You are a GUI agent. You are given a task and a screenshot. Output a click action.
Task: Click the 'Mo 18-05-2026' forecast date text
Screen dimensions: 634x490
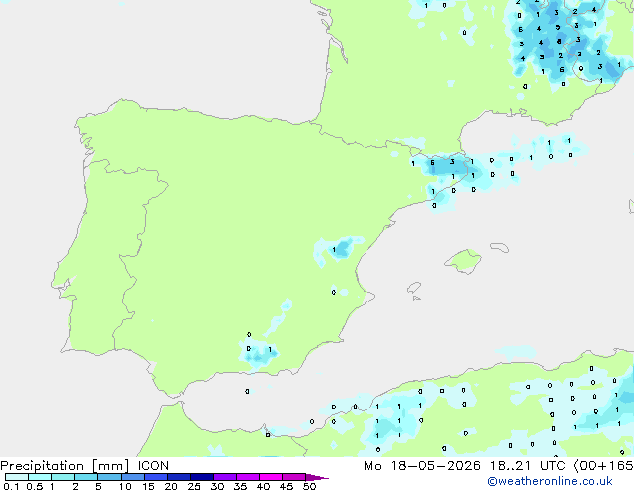coord(422,466)
